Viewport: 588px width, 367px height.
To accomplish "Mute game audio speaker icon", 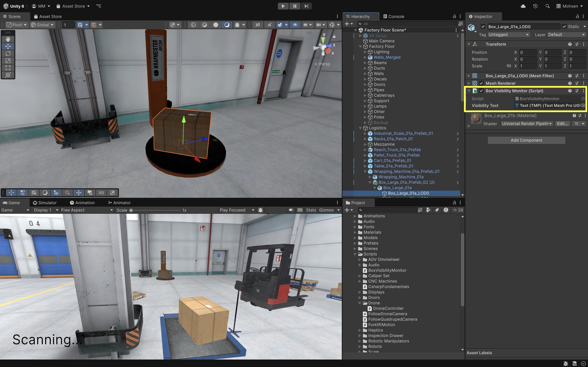I will pos(291,210).
